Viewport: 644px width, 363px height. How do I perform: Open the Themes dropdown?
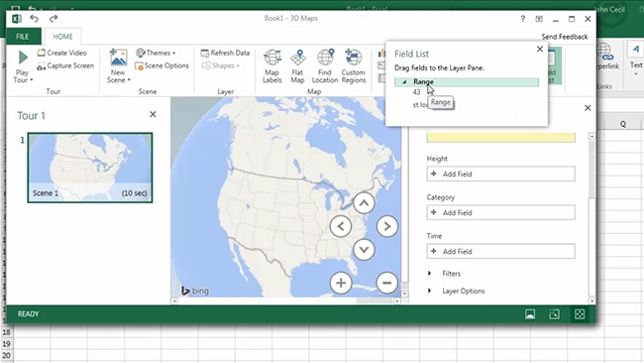(x=156, y=53)
